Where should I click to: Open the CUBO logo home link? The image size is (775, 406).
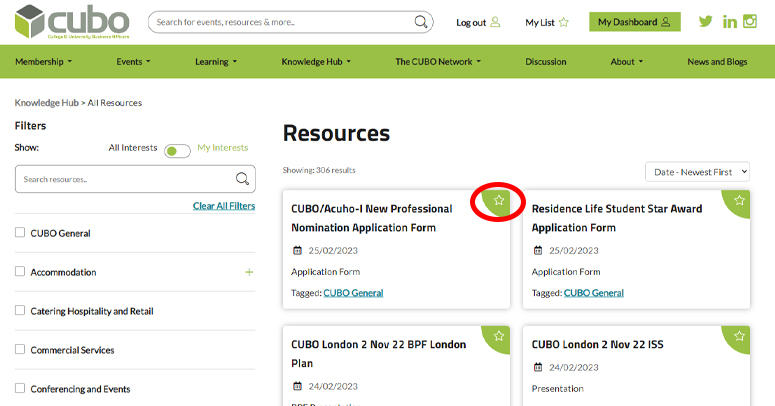72,22
